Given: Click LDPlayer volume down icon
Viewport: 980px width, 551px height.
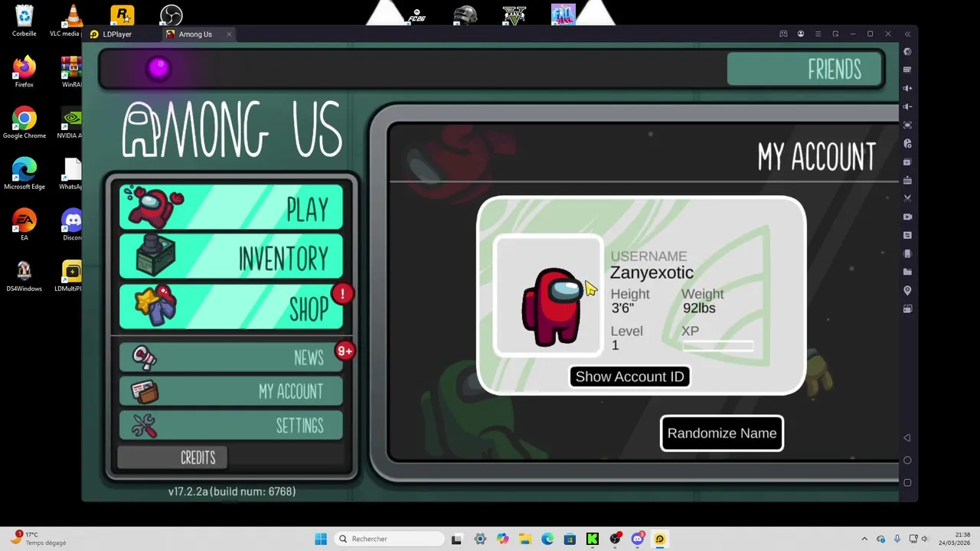Looking at the screenshot, I should pos(907,106).
